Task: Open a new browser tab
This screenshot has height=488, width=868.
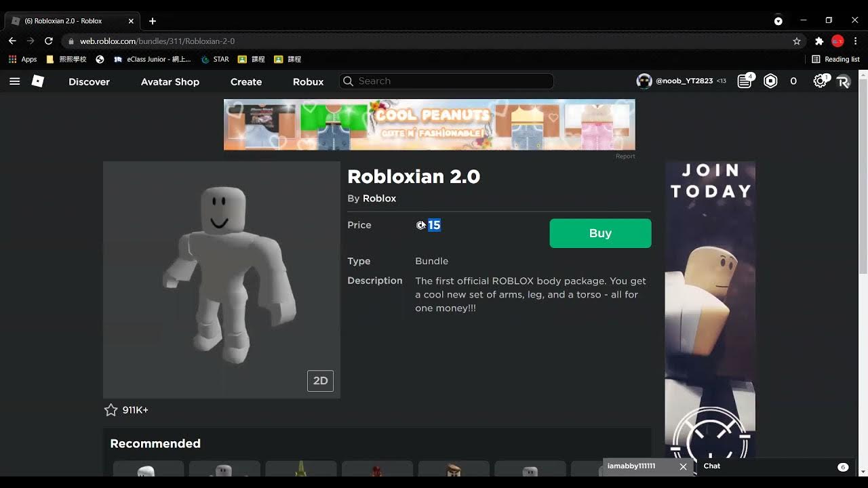Action: tap(153, 21)
